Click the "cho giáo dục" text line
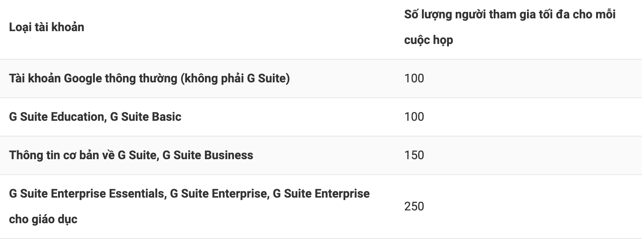This screenshot has width=644, height=239. (x=43, y=219)
